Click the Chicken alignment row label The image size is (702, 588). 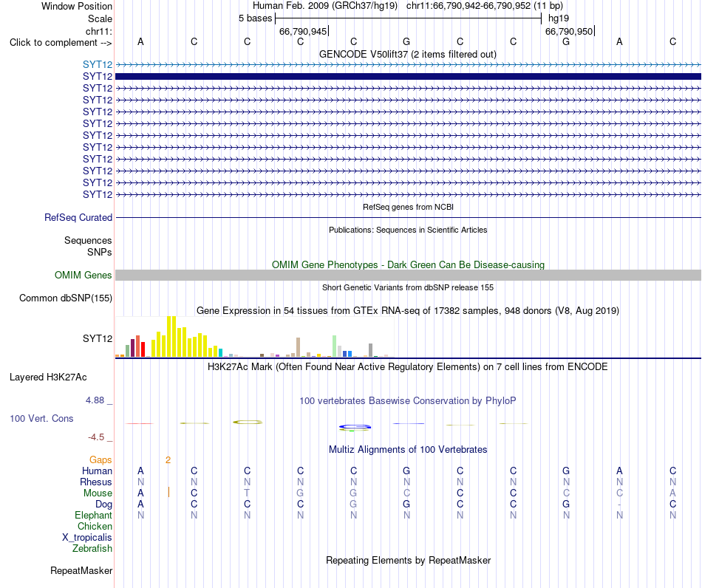tap(95, 526)
